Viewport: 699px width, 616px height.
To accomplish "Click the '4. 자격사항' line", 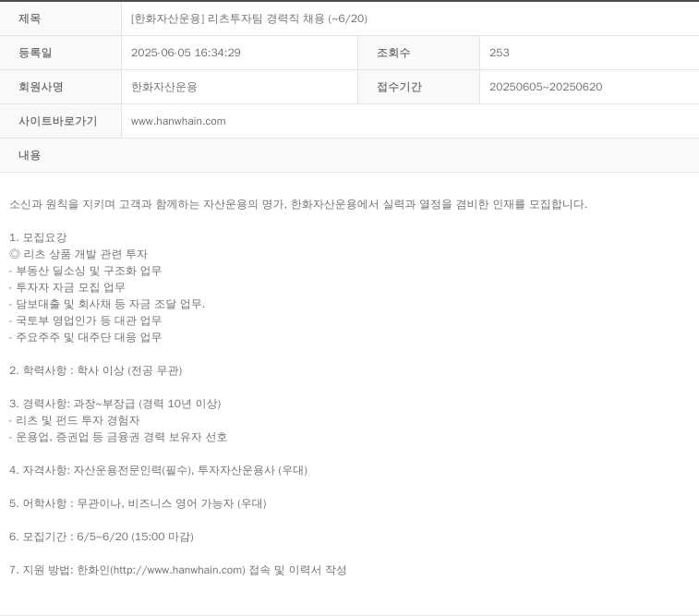I will pyautogui.click(x=158, y=470).
